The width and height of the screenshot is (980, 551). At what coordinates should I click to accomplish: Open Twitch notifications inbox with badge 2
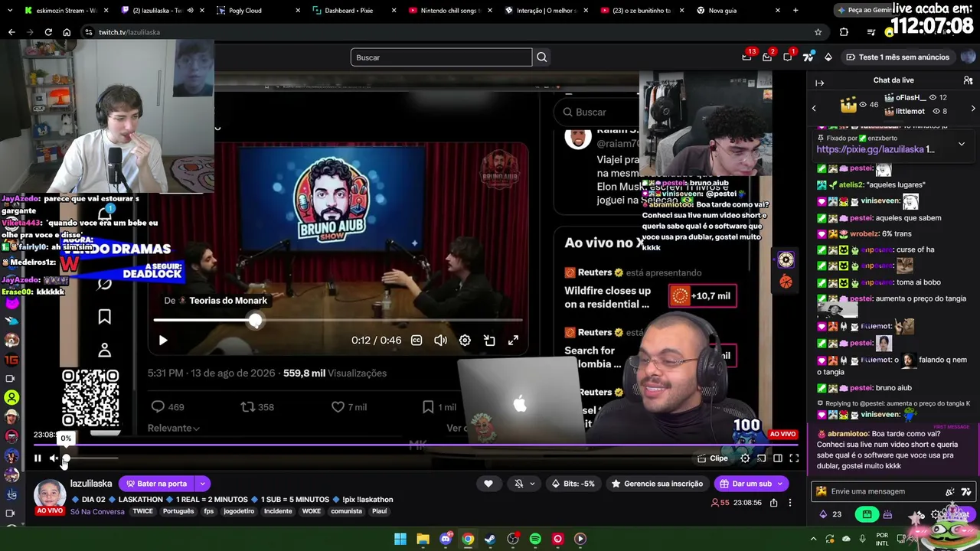(x=767, y=57)
